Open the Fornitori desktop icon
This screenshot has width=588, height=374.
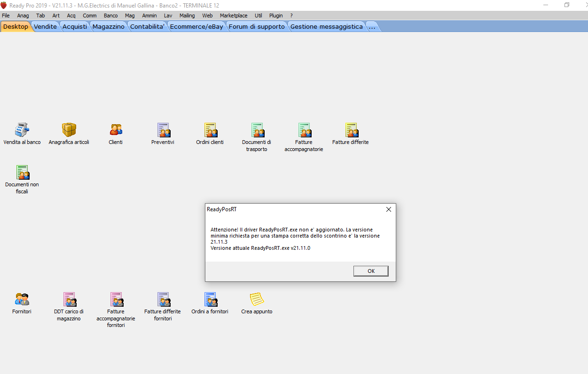(22, 299)
